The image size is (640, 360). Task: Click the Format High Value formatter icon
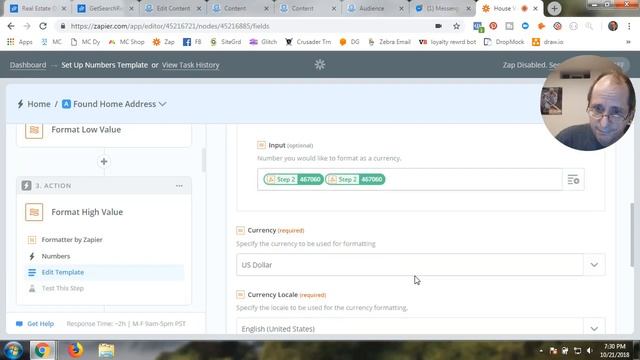click(x=34, y=212)
